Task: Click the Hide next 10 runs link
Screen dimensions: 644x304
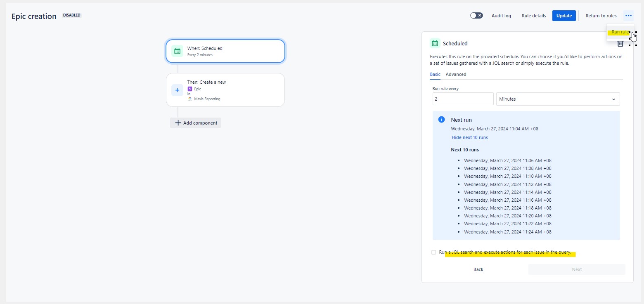Action: point(469,137)
